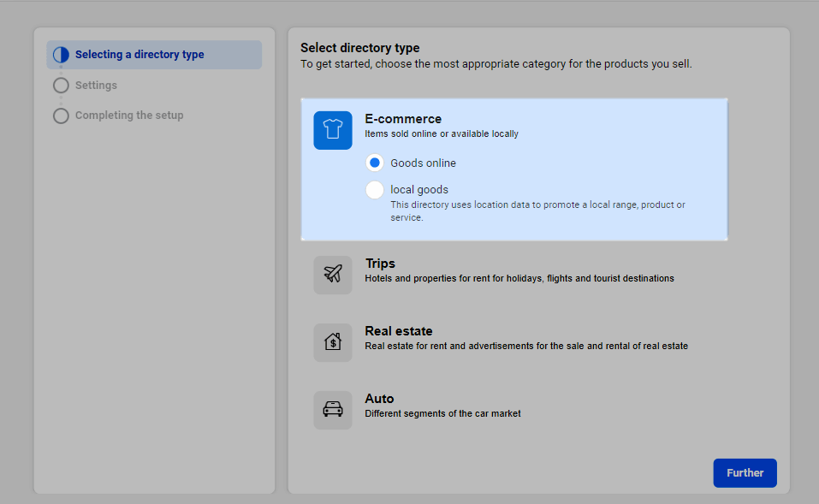Click the E-commerce t-shirt icon

(x=332, y=130)
